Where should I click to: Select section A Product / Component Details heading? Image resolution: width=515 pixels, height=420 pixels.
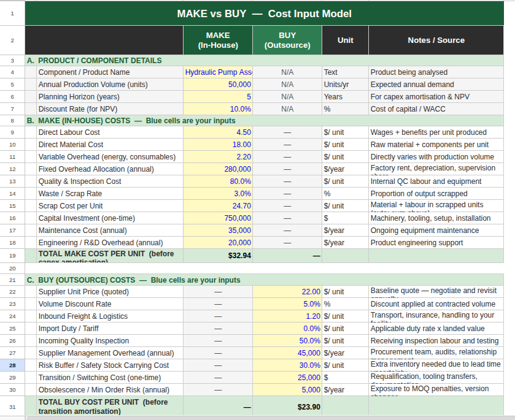click(264, 61)
